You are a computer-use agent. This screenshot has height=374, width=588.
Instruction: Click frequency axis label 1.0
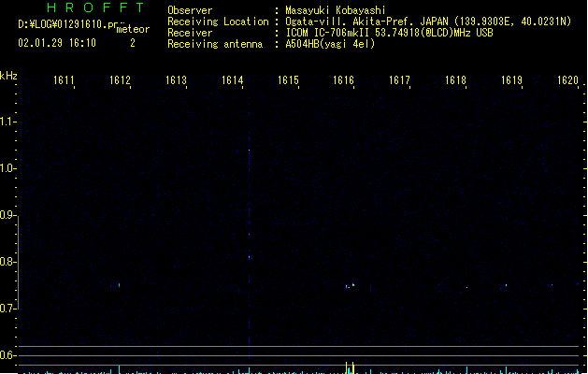click(7, 167)
